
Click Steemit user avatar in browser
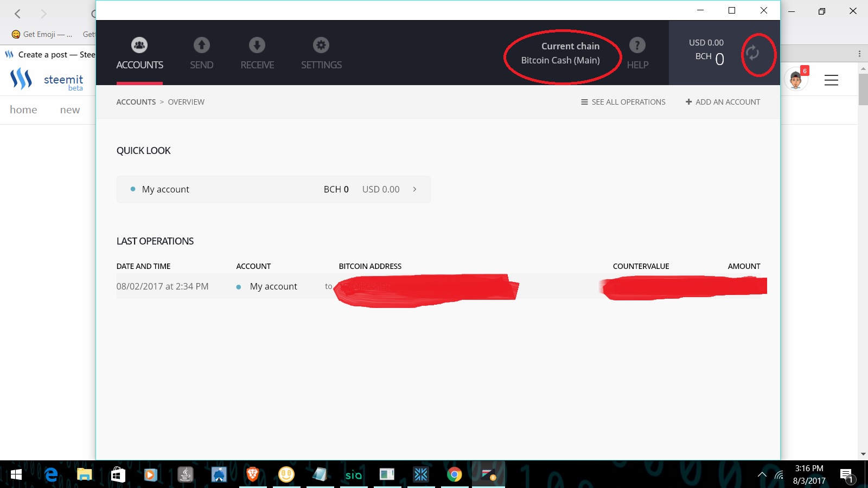click(796, 80)
